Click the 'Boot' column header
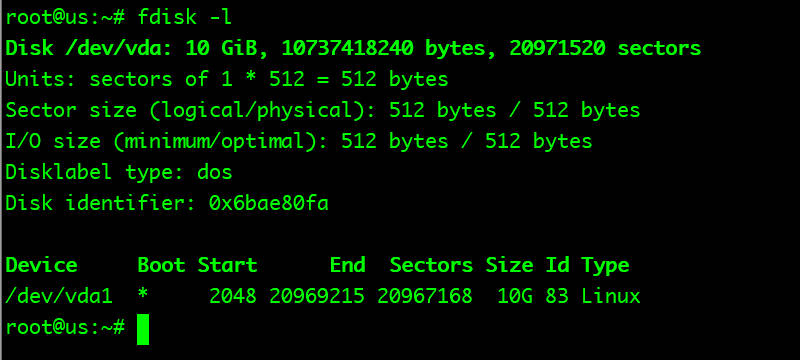This screenshot has height=360, width=800. coord(161,265)
